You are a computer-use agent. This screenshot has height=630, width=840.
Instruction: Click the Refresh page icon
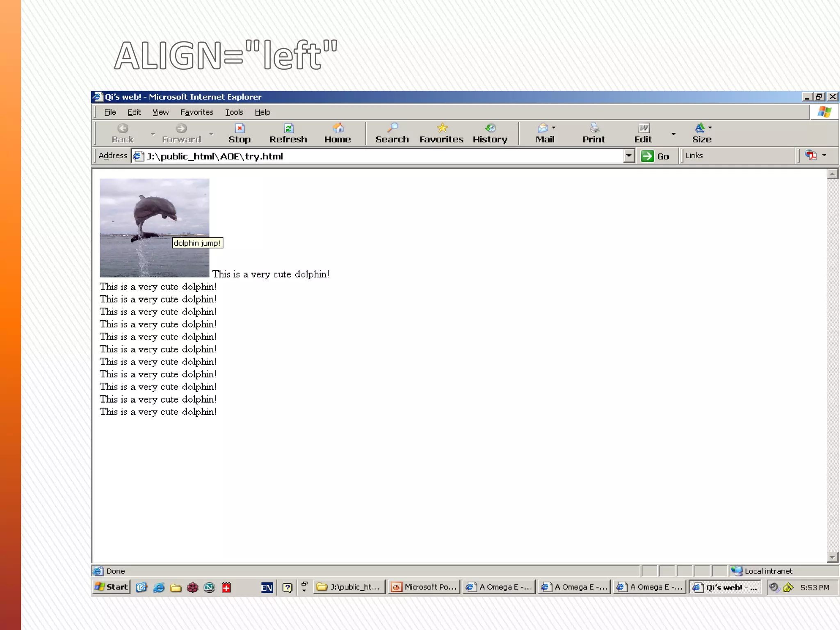(x=288, y=129)
